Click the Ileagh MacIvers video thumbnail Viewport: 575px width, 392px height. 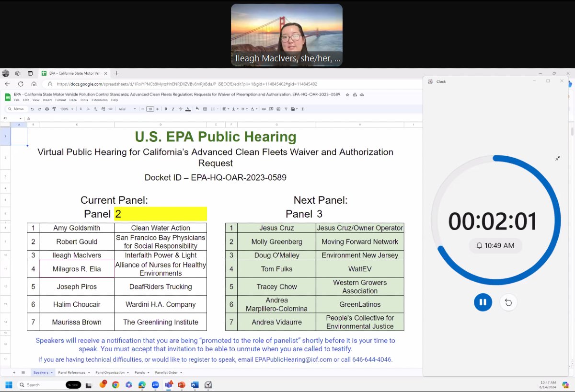(x=287, y=35)
